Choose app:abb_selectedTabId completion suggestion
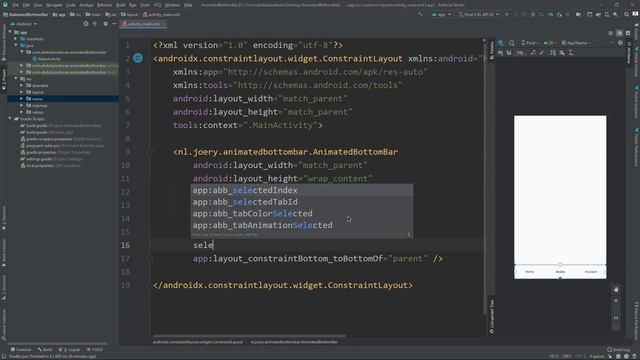The image size is (640, 360). click(x=302, y=202)
